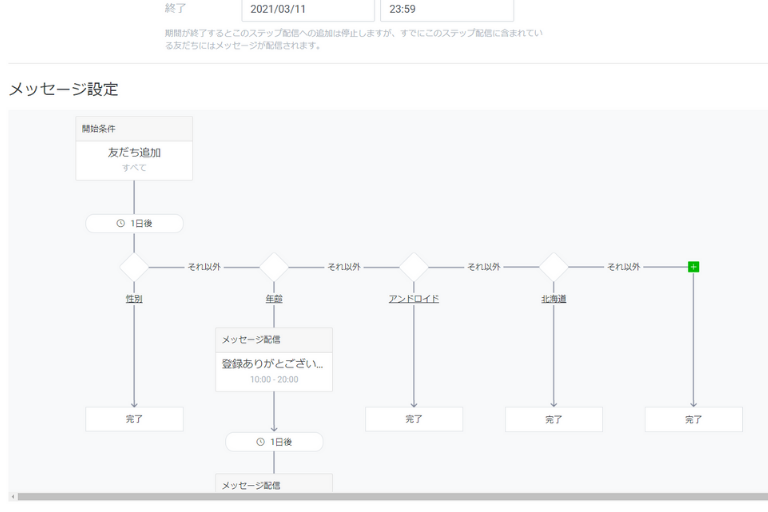Click the 完了 box under アンドロイド
The width and height of the screenshot is (768, 512).
[414, 419]
